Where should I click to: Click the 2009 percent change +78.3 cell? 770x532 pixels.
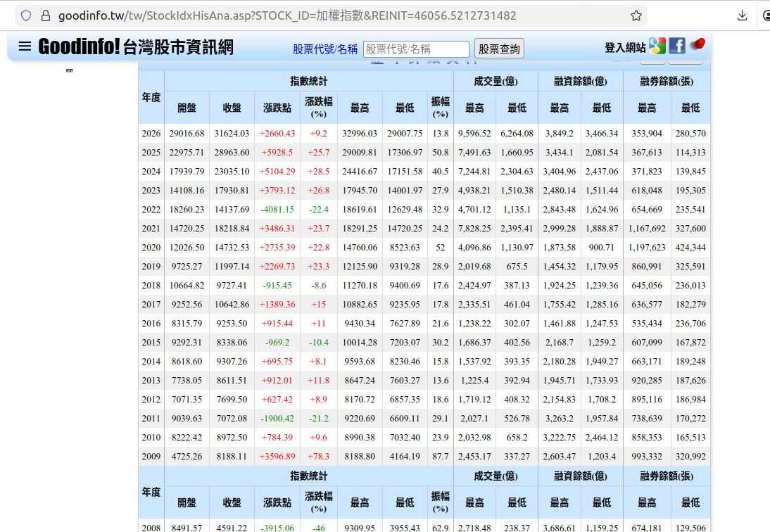318,457
